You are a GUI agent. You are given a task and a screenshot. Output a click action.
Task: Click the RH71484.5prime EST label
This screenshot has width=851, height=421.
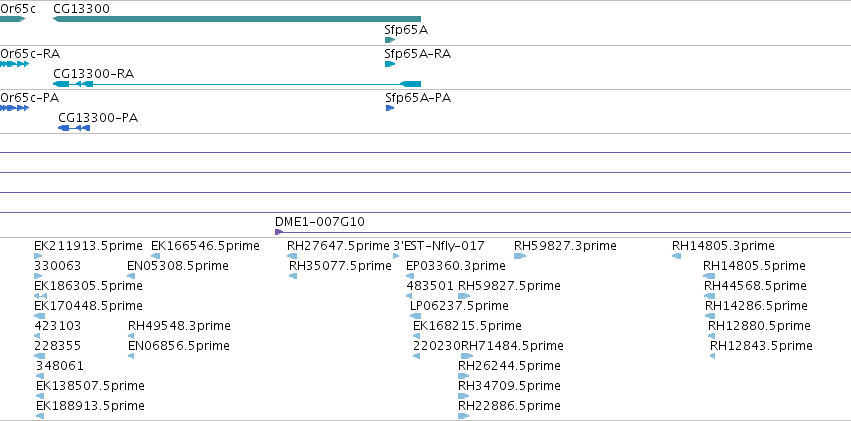point(512,346)
